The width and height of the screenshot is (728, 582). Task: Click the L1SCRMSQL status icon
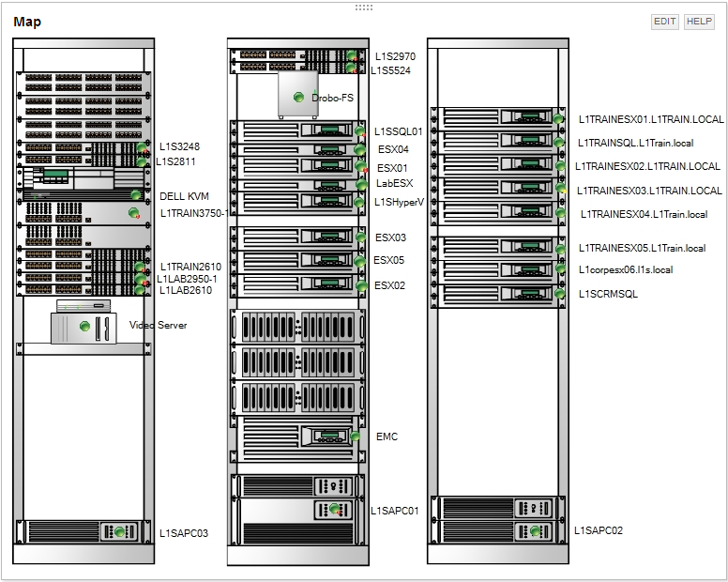559,294
